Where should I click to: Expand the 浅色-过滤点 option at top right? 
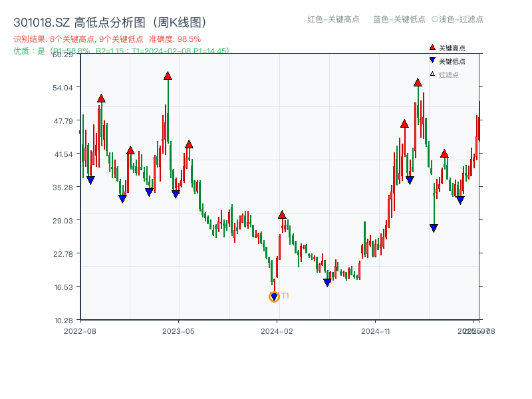coord(459,20)
